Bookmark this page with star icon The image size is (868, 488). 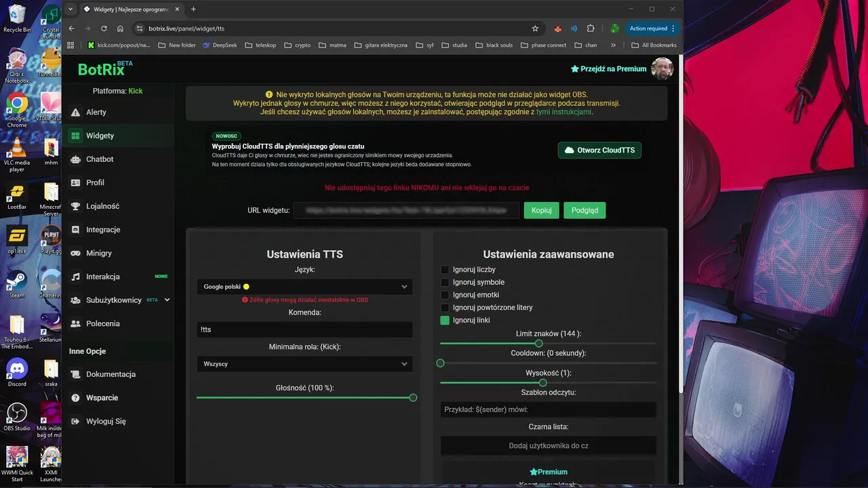(x=535, y=28)
